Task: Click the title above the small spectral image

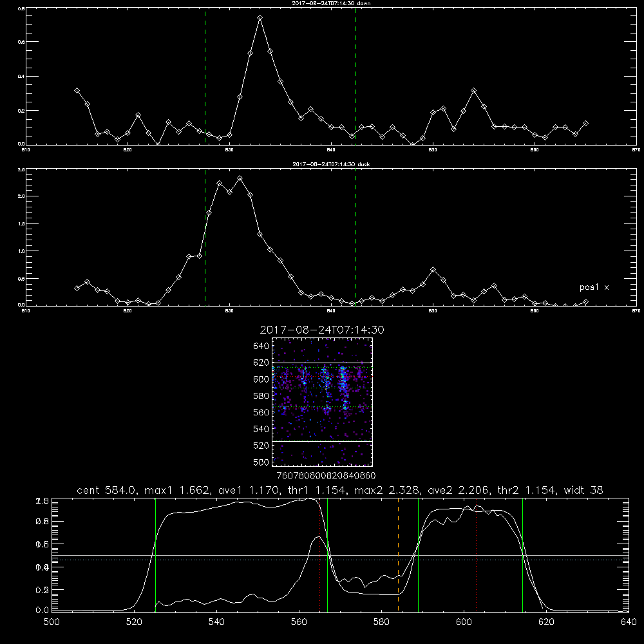Action: [x=322, y=330]
